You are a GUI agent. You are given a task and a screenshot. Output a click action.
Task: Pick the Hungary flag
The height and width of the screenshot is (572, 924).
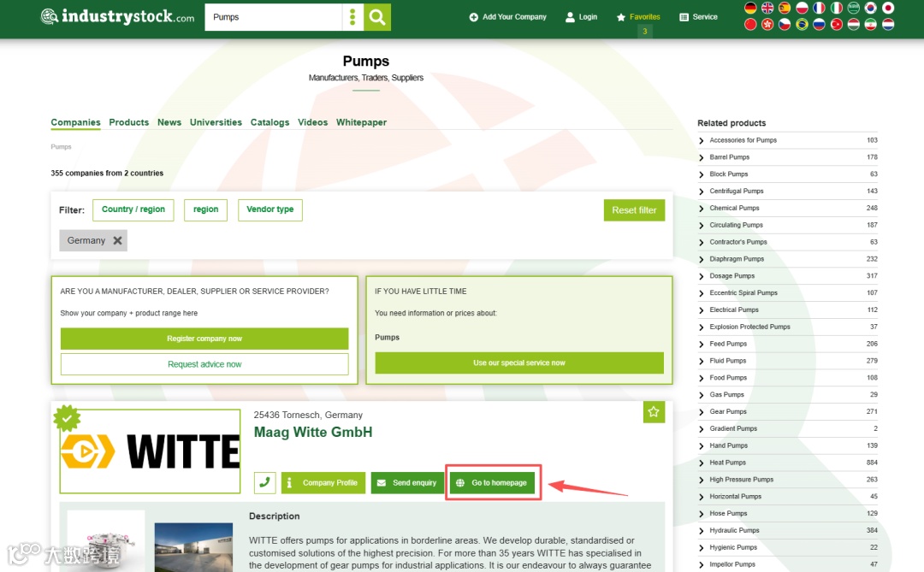(x=854, y=25)
